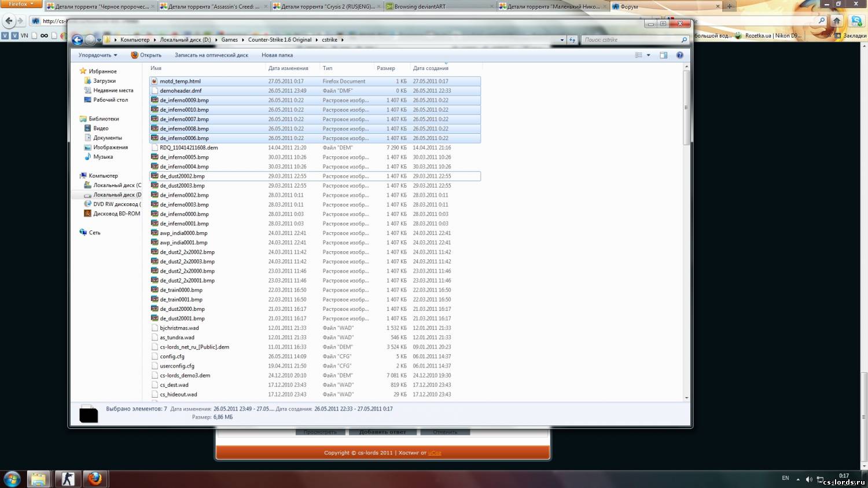Click Games breadcrumb segment
This screenshot has height=488, width=868.
(x=229, y=40)
